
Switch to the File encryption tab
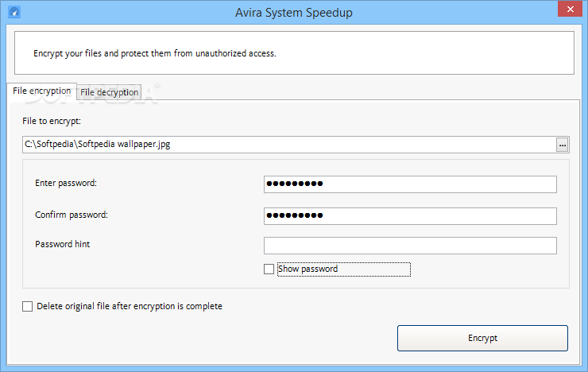[41, 91]
